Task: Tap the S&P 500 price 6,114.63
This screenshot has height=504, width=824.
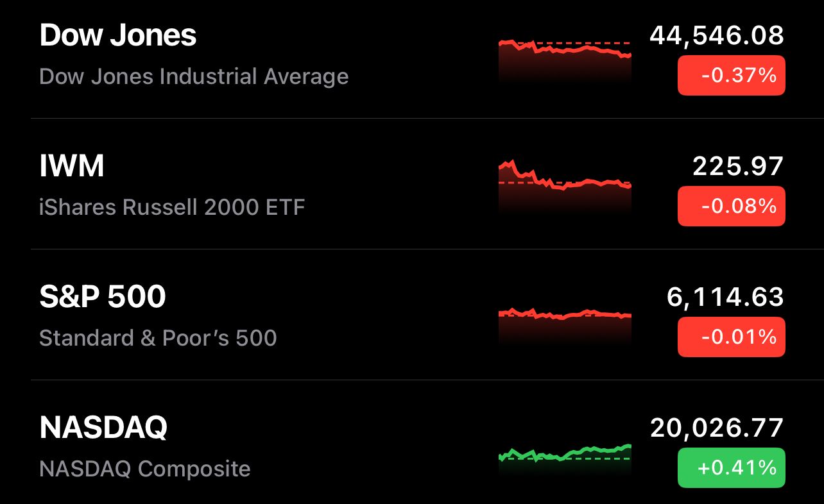Action: tap(725, 297)
